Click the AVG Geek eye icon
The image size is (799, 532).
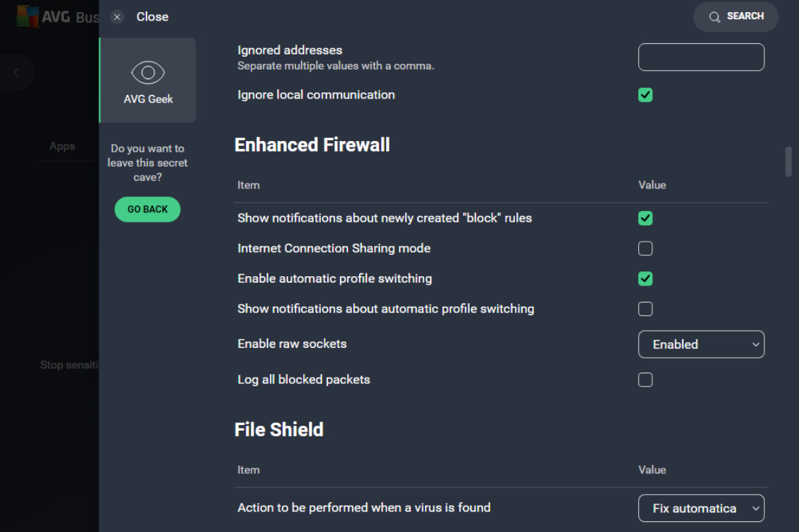point(147,72)
